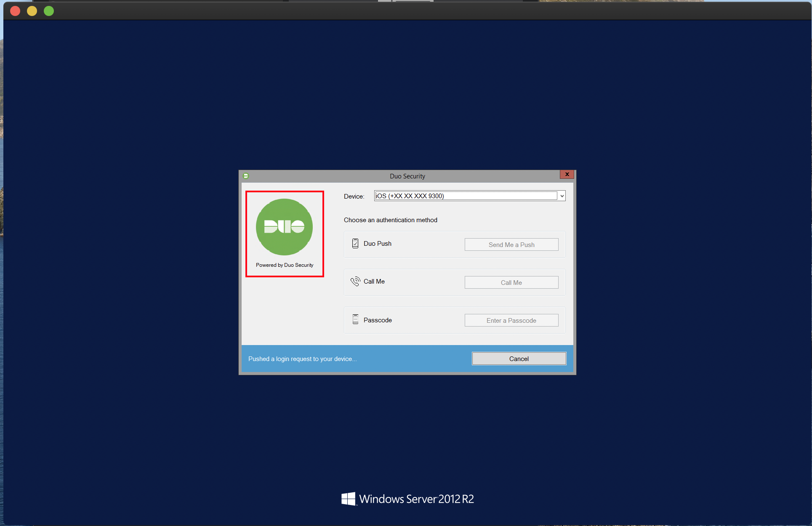Click the Call Me phone icon
812x526 pixels.
[356, 281]
